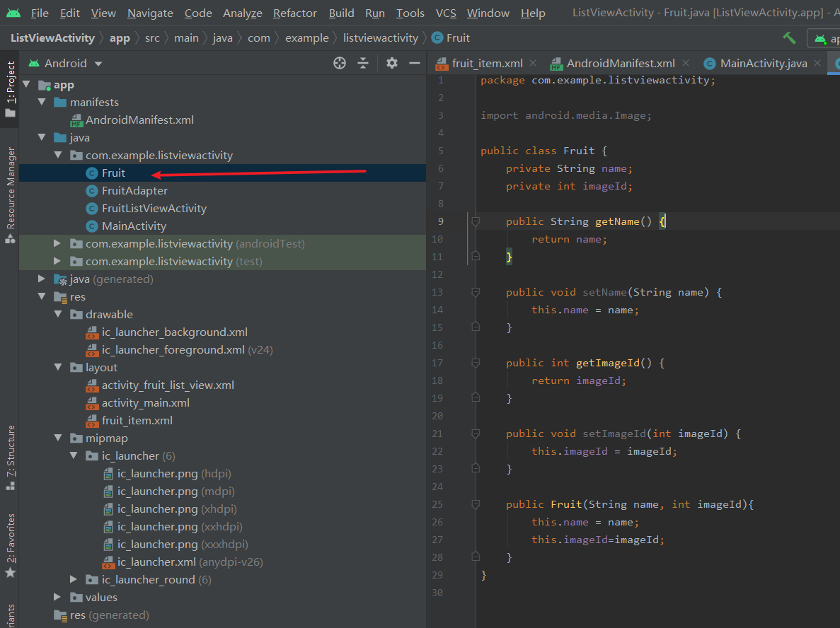This screenshot has height=628, width=840.
Task: Click the main breadcrumb segment
Action: pyautogui.click(x=186, y=38)
